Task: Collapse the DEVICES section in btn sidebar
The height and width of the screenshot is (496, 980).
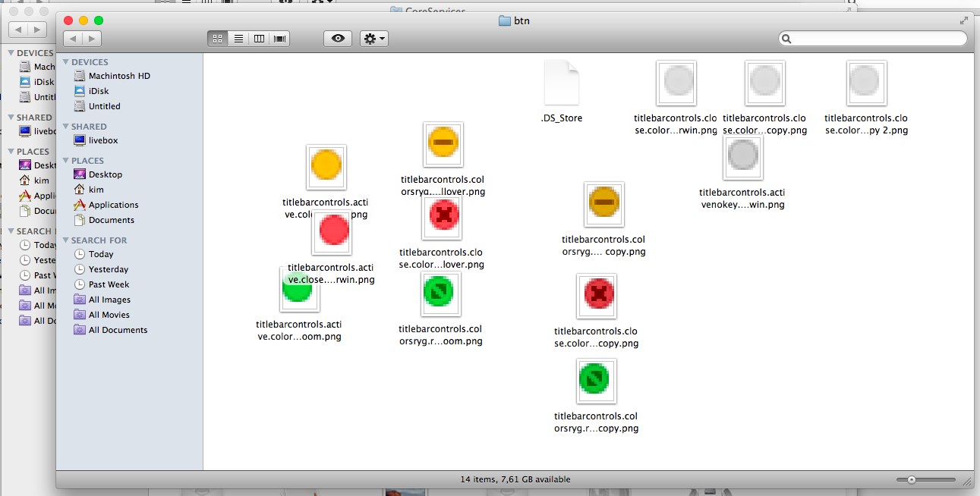Action: click(66, 62)
